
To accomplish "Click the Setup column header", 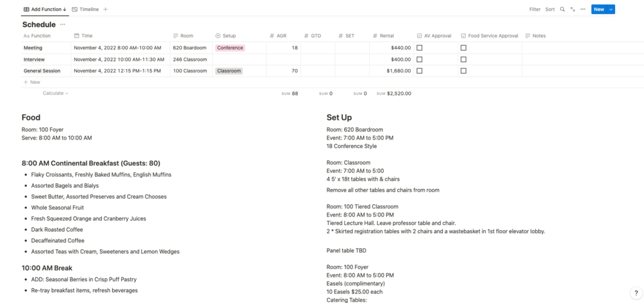I will pyautogui.click(x=229, y=36).
